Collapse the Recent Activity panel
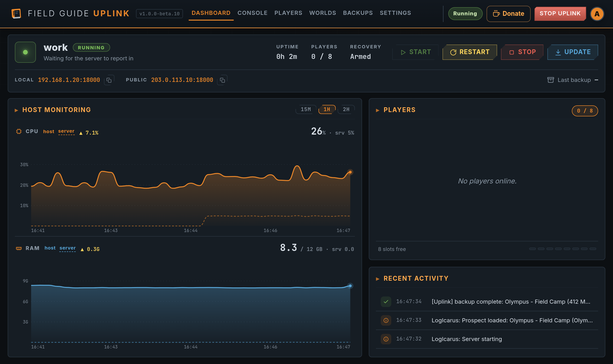Viewport: 613px width, 364px height. point(378,279)
